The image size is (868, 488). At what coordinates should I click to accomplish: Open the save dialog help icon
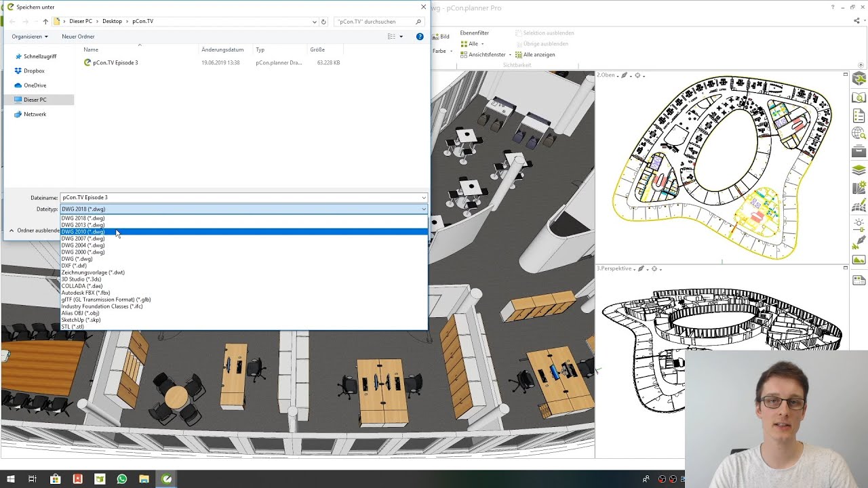pos(420,37)
